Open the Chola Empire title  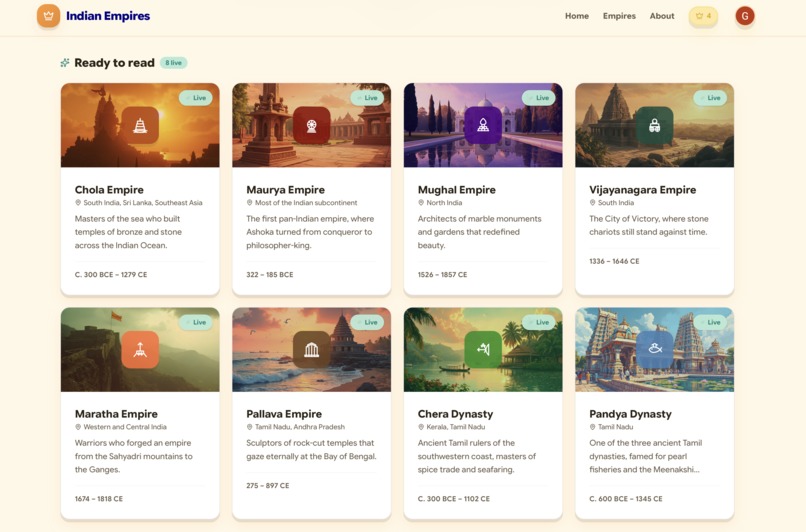click(109, 190)
